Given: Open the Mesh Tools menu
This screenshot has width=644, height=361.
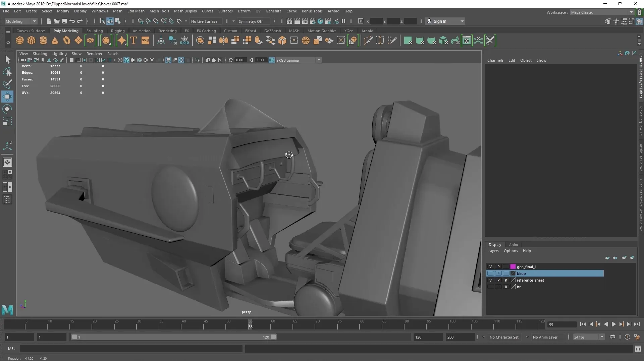Looking at the screenshot, I should [159, 11].
